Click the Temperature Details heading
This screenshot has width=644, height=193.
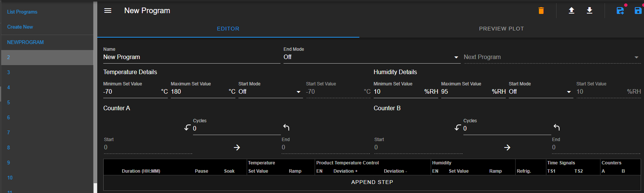click(130, 72)
